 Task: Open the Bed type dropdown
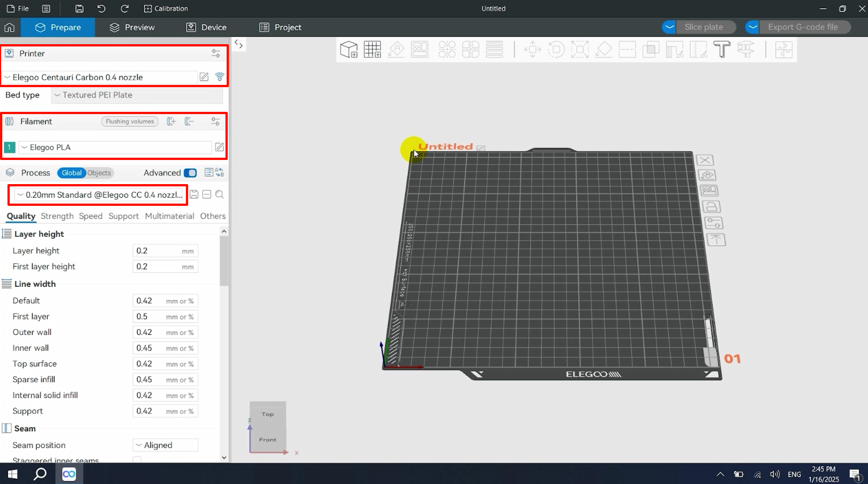point(137,95)
